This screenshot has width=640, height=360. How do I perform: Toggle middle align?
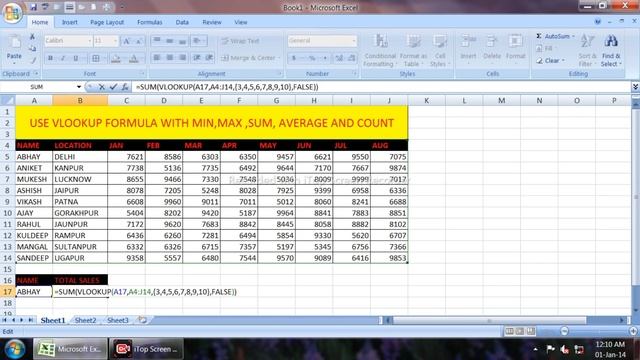coord(170,41)
